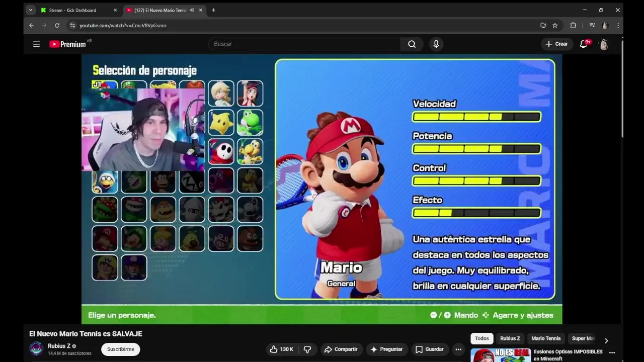Install YouTube app icon in address bar
Image resolution: width=644 pixels, height=362 pixels.
(x=543, y=25)
